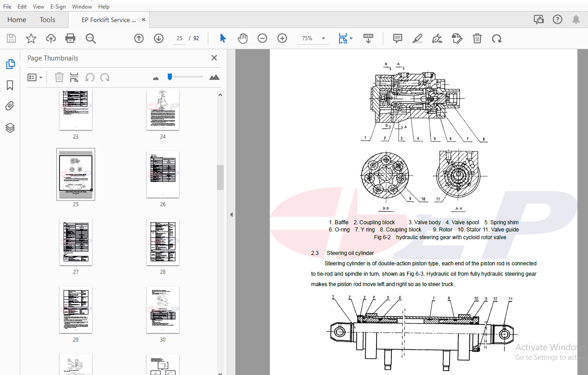Select the page 27 thumbnail

click(x=76, y=242)
